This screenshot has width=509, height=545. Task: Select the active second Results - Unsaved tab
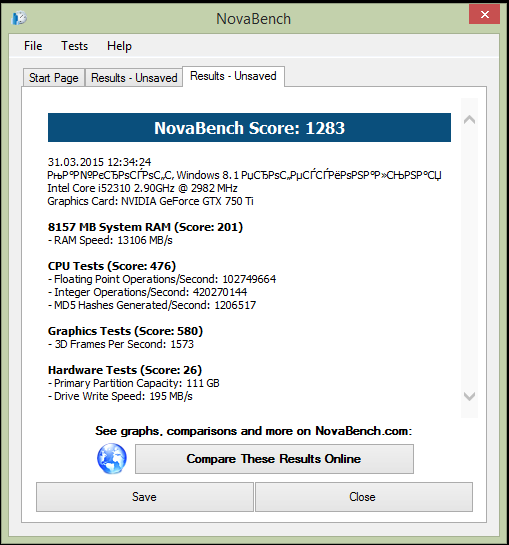[x=233, y=76]
